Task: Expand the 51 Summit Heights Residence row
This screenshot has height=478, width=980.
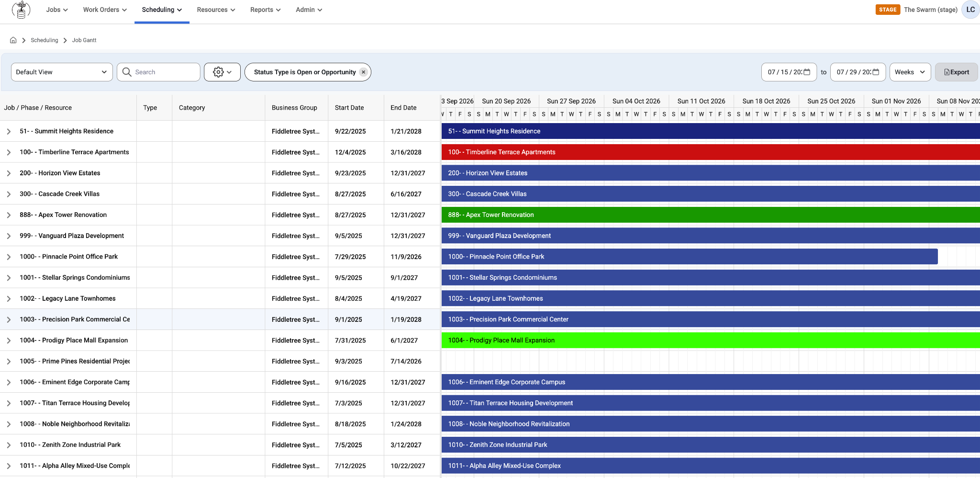Action: click(9, 131)
